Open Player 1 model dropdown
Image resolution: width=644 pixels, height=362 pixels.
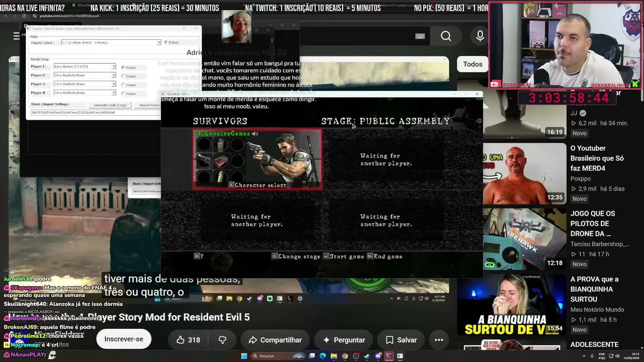85,66
